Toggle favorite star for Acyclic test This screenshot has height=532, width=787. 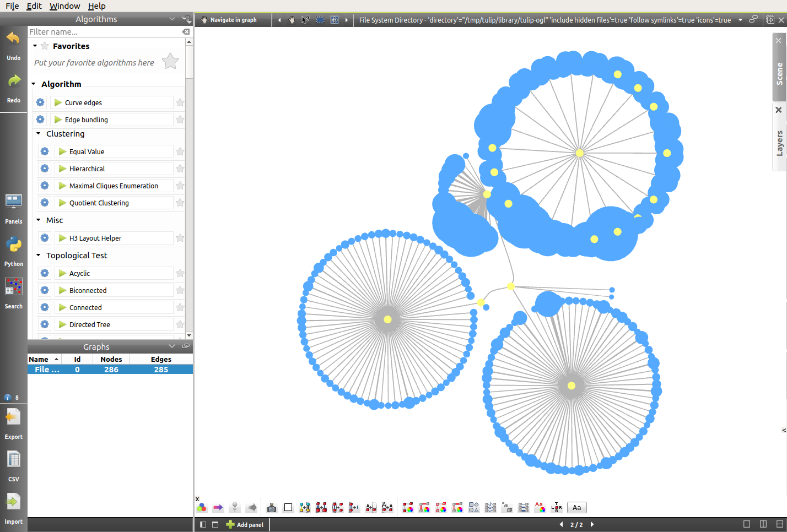[x=180, y=273]
